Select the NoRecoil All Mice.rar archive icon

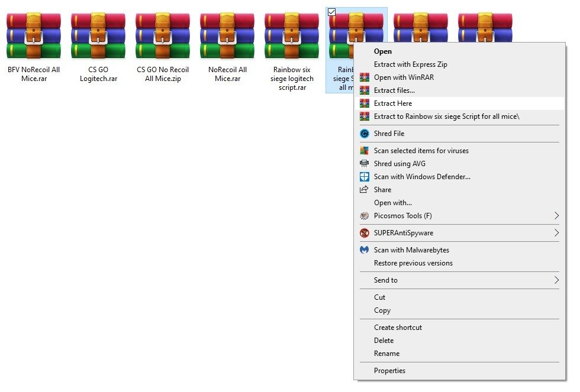(x=227, y=36)
